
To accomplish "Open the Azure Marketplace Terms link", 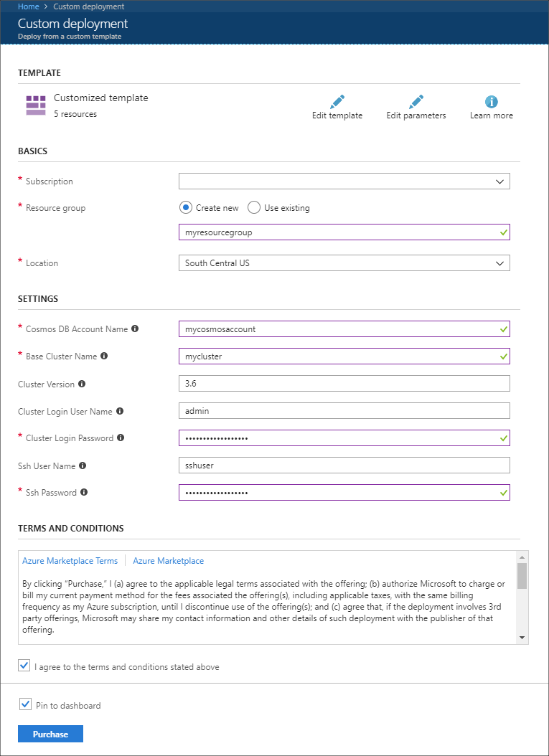I will [70, 561].
